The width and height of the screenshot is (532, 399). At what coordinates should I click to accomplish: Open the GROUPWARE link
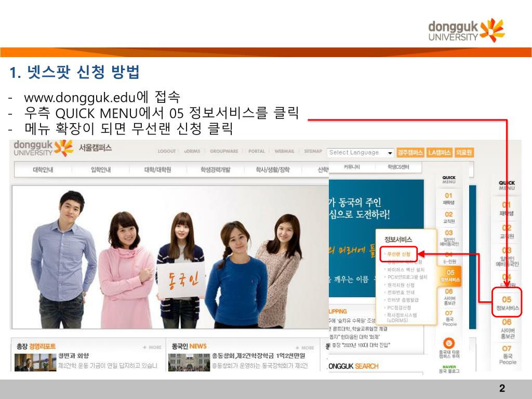[x=224, y=151]
